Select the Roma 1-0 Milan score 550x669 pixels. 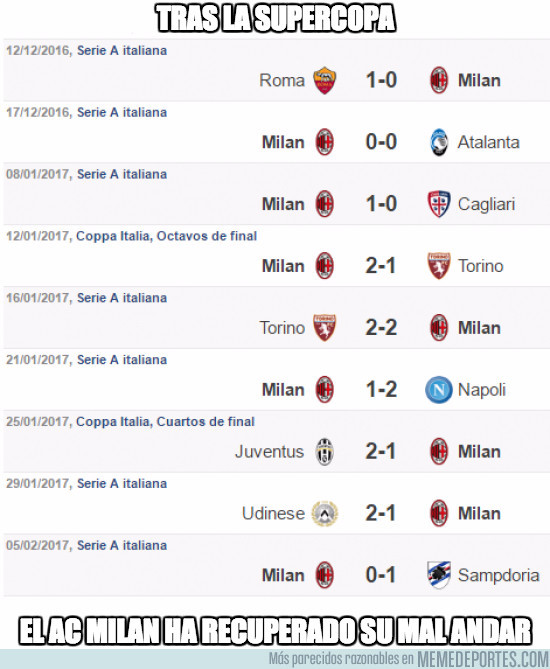click(x=381, y=80)
